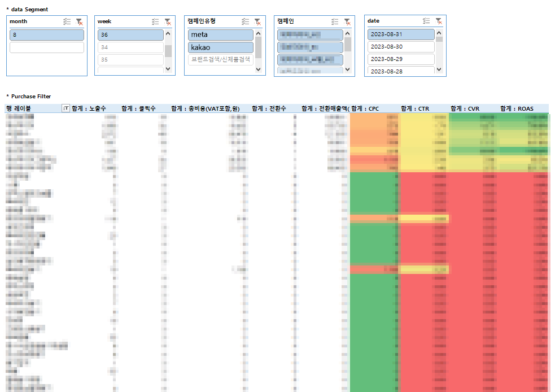Screen dimensions: 555x392
Task: Toggle week 36 slicer item
Action: click(x=130, y=34)
